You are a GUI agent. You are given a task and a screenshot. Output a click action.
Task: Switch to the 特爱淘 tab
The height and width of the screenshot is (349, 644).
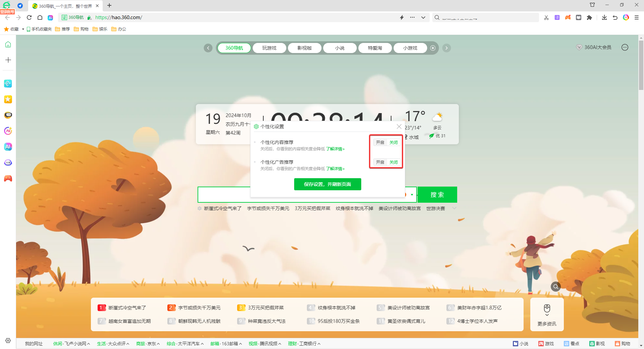[375, 48]
